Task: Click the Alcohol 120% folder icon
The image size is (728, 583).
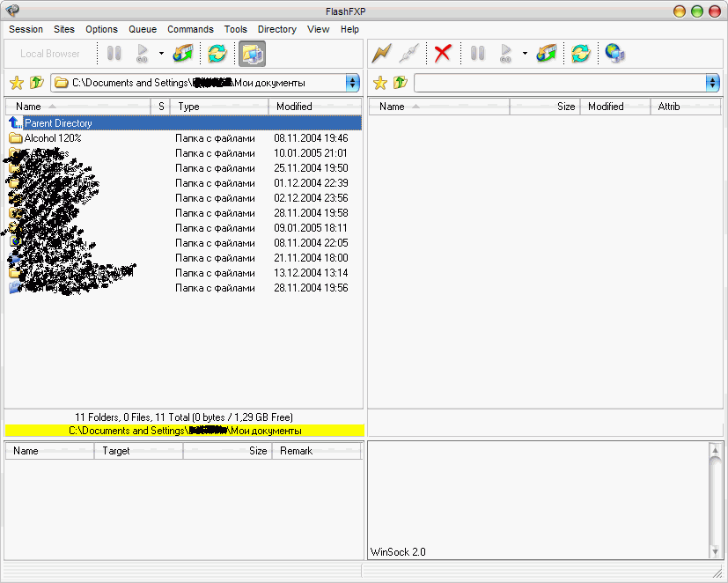Action: tap(16, 138)
